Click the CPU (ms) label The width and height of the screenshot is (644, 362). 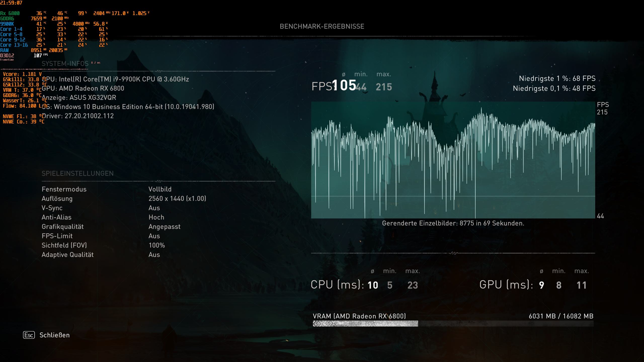[x=337, y=285]
